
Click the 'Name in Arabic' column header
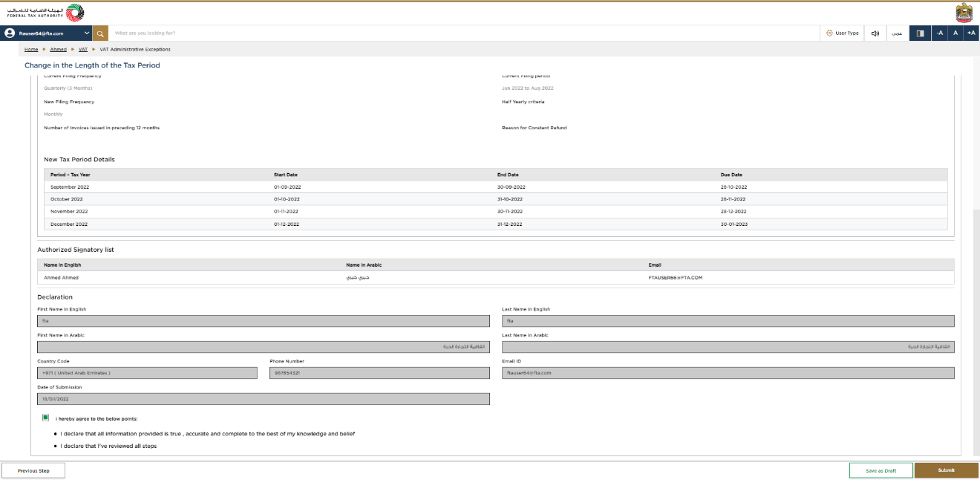pyautogui.click(x=364, y=265)
